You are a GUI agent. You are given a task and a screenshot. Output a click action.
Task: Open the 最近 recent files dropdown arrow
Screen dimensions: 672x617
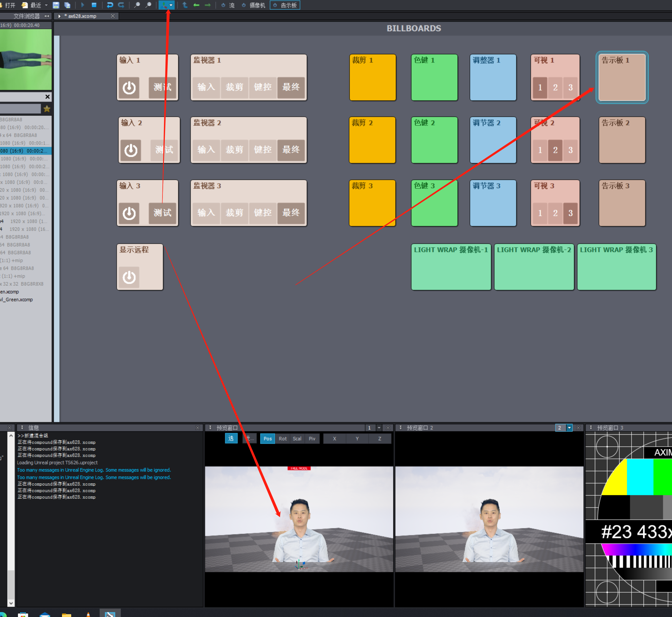pos(46,5)
